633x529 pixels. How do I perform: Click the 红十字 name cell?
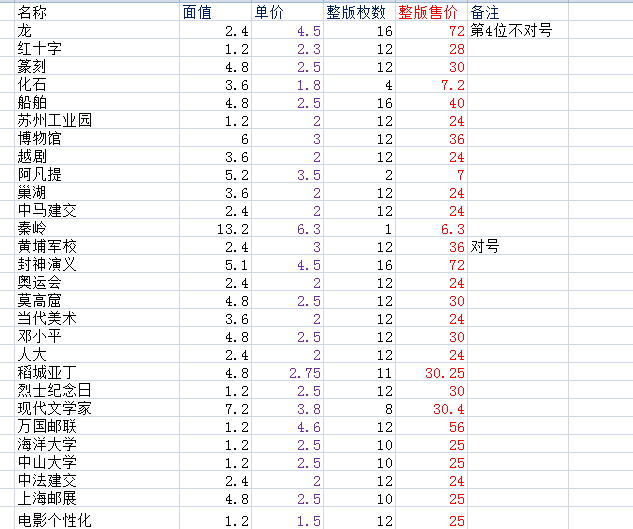click(97, 48)
